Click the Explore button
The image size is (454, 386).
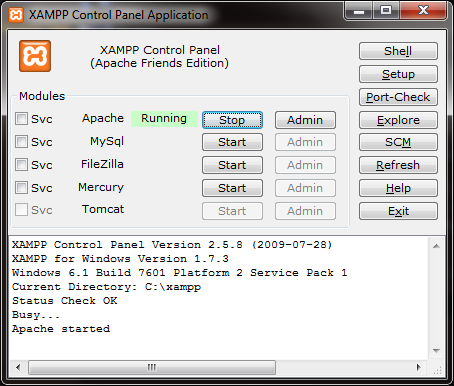pos(398,120)
